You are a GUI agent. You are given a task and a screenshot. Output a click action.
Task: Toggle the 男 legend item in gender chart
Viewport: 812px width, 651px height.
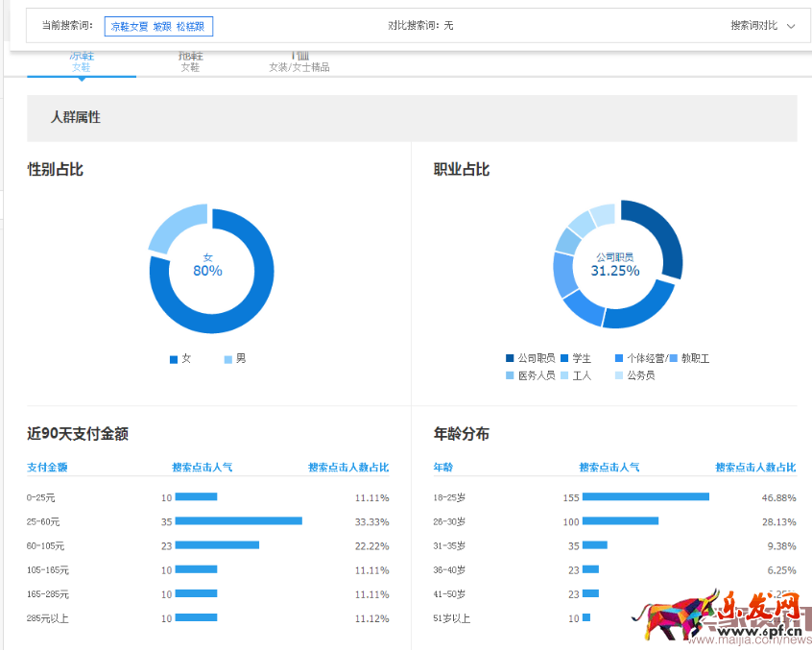(x=235, y=358)
